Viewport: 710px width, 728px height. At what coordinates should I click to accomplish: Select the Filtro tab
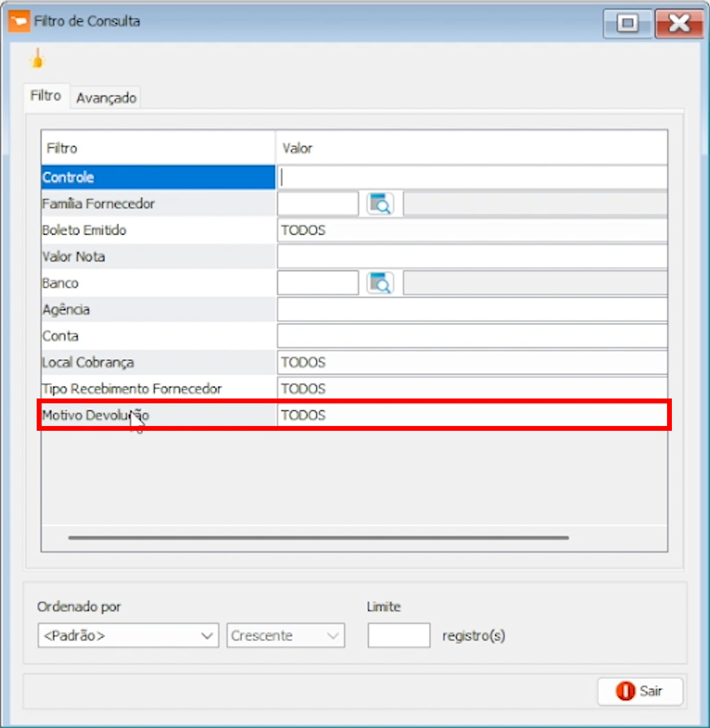coord(46,96)
